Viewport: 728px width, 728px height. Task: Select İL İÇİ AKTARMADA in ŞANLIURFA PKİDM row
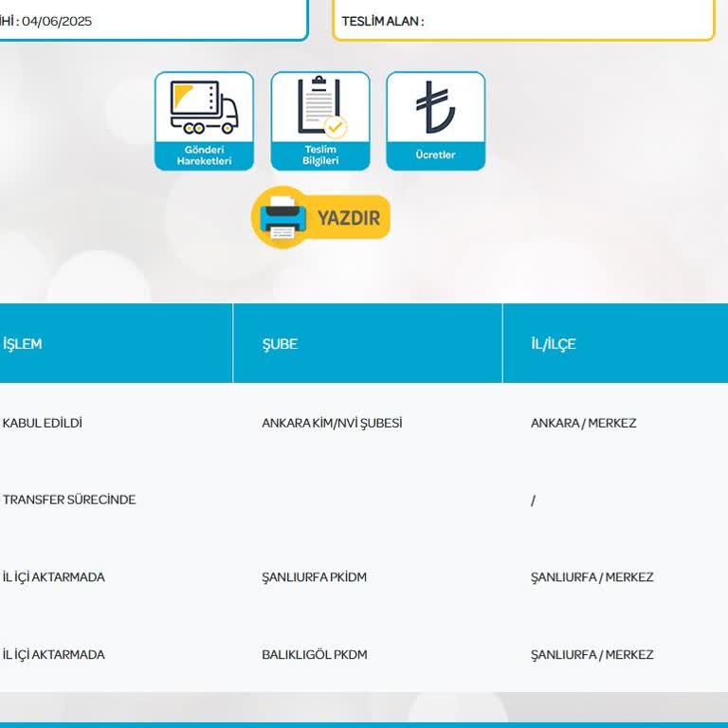click(x=54, y=577)
